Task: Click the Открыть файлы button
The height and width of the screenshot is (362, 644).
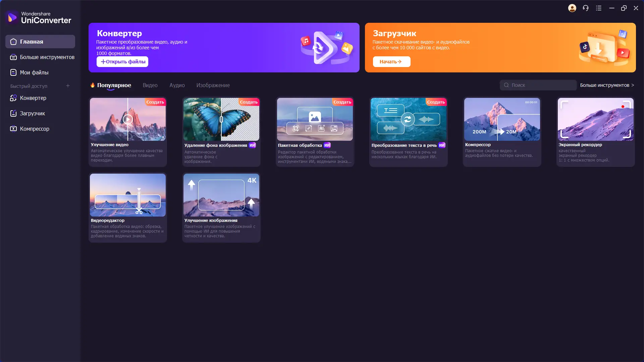Action: pyautogui.click(x=122, y=62)
